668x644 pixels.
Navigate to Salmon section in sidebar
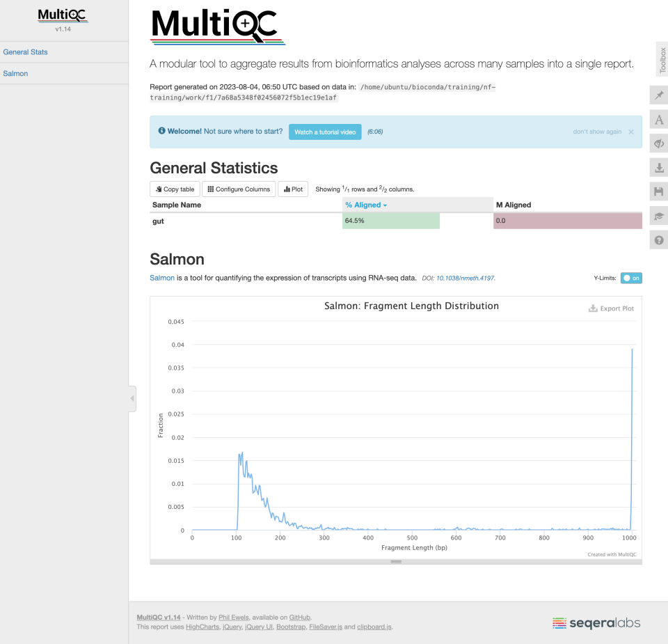[x=15, y=73]
